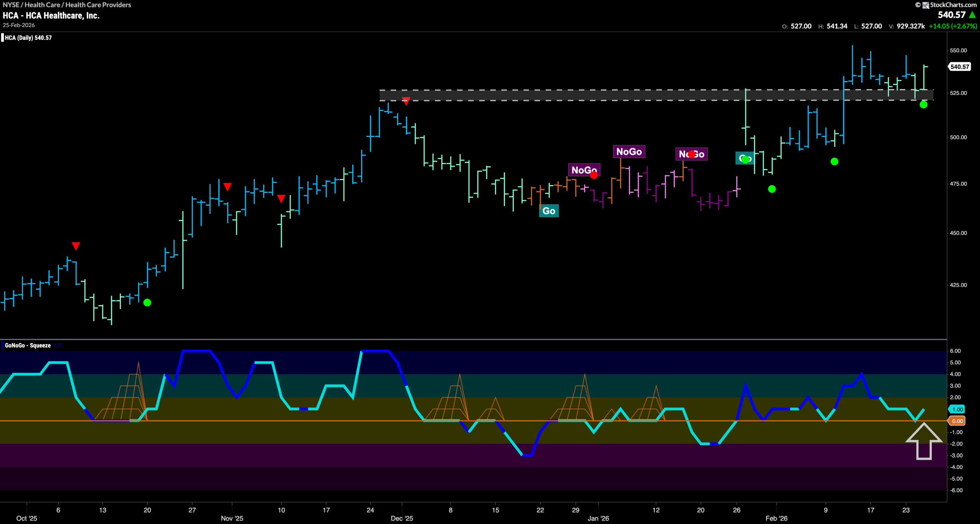Click the -3.00 oscillator axis label
Viewport: 980px width, 524px height.
956,455
